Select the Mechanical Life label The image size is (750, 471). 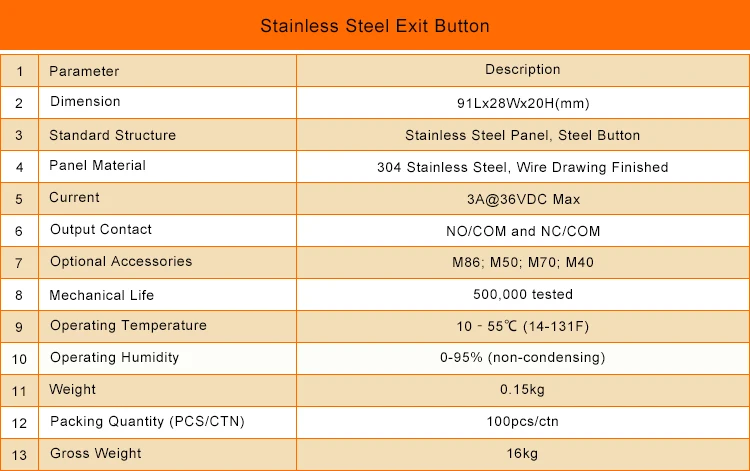101,295
